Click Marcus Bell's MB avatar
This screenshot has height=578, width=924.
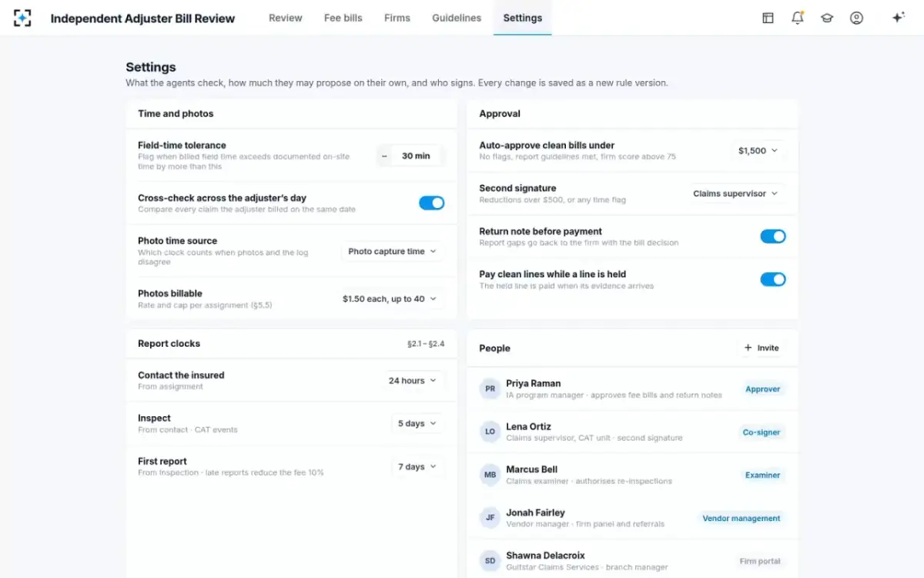click(x=490, y=476)
